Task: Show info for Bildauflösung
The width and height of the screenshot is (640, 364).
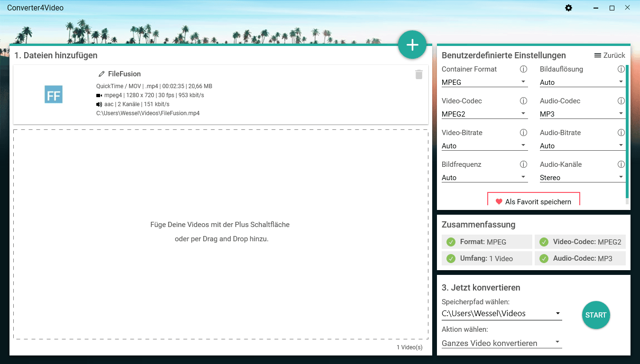Action: point(621,69)
